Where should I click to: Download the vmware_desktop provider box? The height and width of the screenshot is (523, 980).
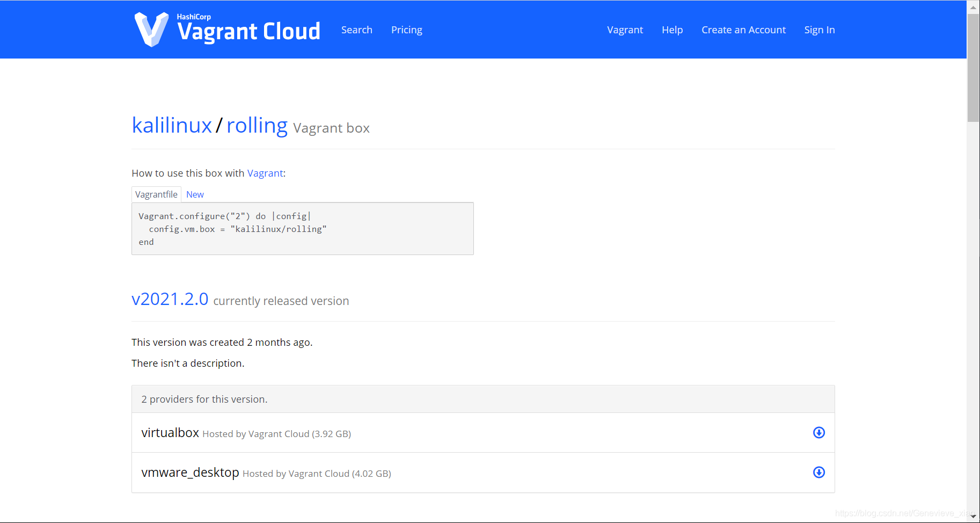(x=819, y=473)
